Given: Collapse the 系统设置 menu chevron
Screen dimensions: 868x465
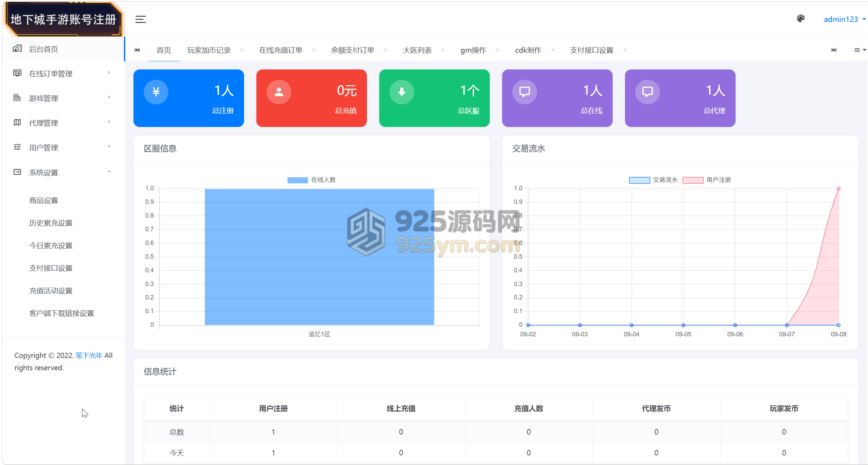Looking at the screenshot, I should (109, 172).
